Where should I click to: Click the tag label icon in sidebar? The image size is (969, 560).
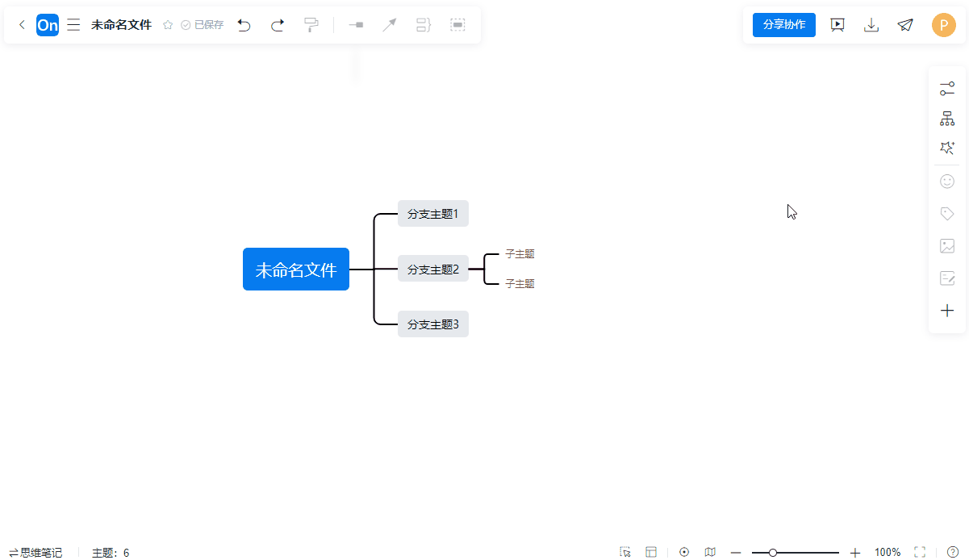pos(947,214)
